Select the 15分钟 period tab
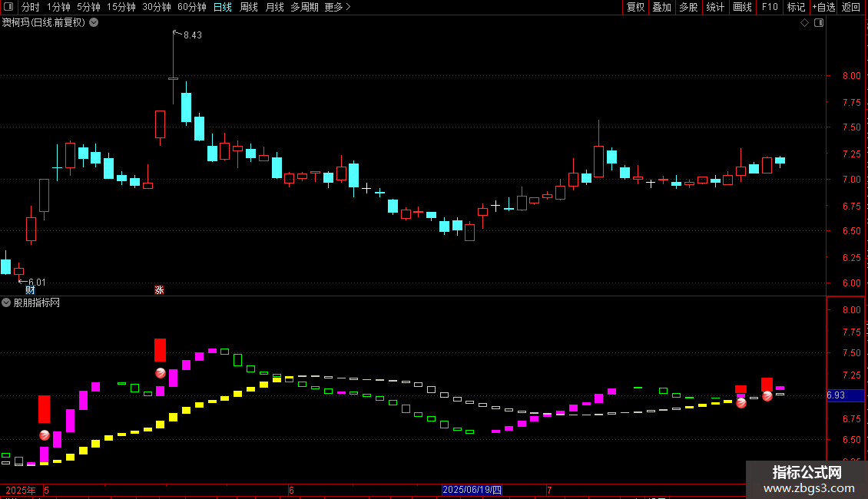 121,7
